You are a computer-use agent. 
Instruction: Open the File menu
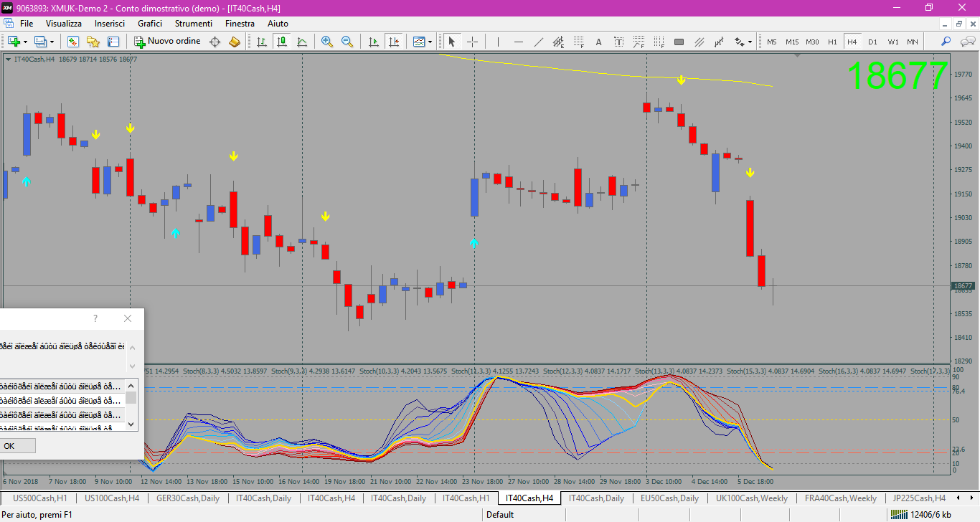pos(27,24)
